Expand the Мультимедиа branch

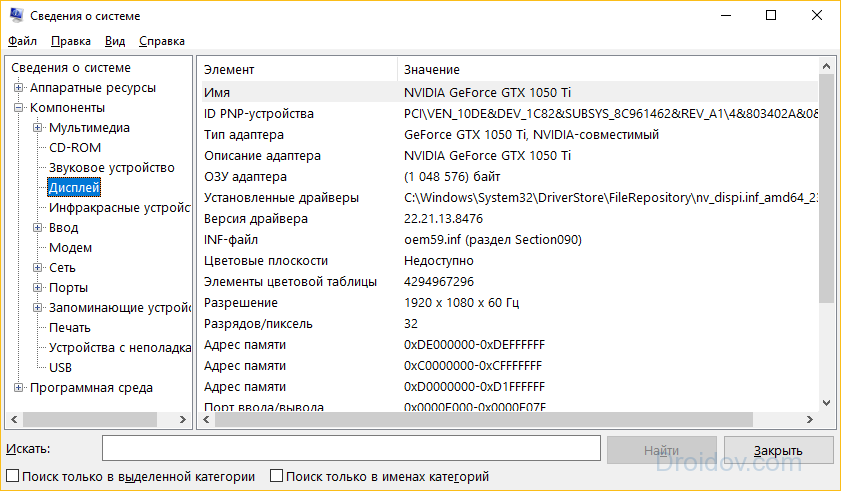[38, 128]
